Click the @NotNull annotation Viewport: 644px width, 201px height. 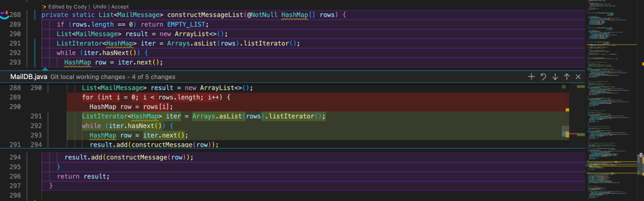(x=262, y=15)
